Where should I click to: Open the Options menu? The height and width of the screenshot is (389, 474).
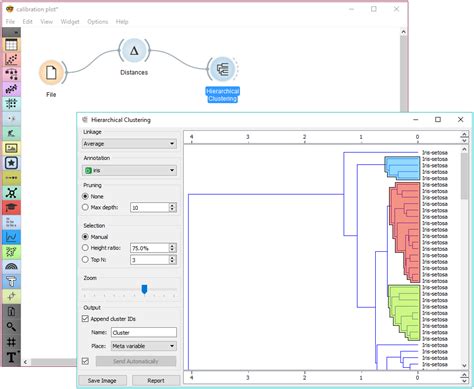pyautogui.click(x=98, y=22)
